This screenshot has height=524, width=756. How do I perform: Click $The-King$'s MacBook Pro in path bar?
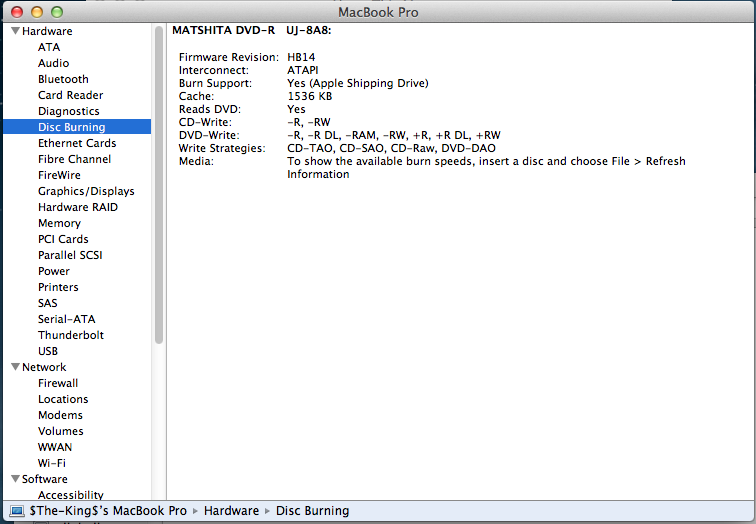point(108,511)
